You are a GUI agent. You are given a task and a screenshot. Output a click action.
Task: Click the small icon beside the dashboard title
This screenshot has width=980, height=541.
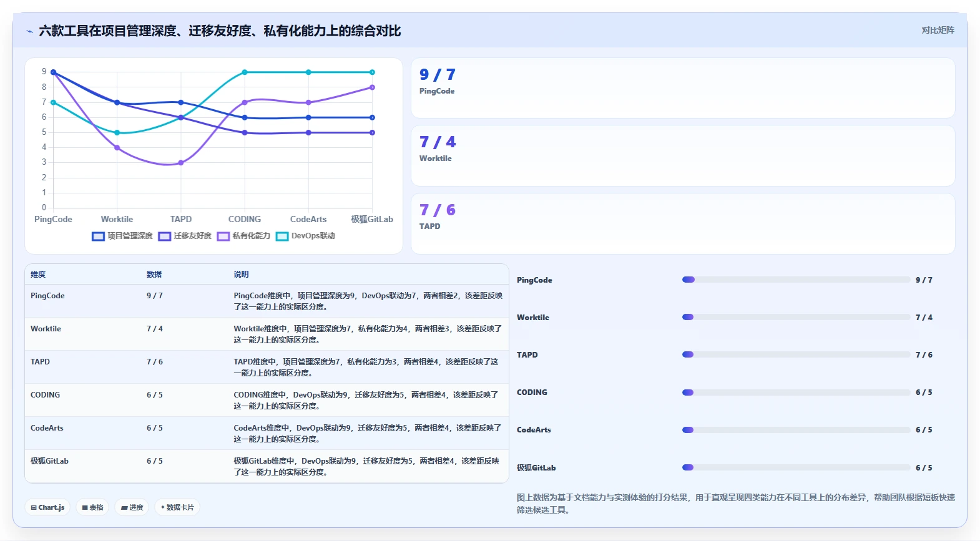coord(29,31)
